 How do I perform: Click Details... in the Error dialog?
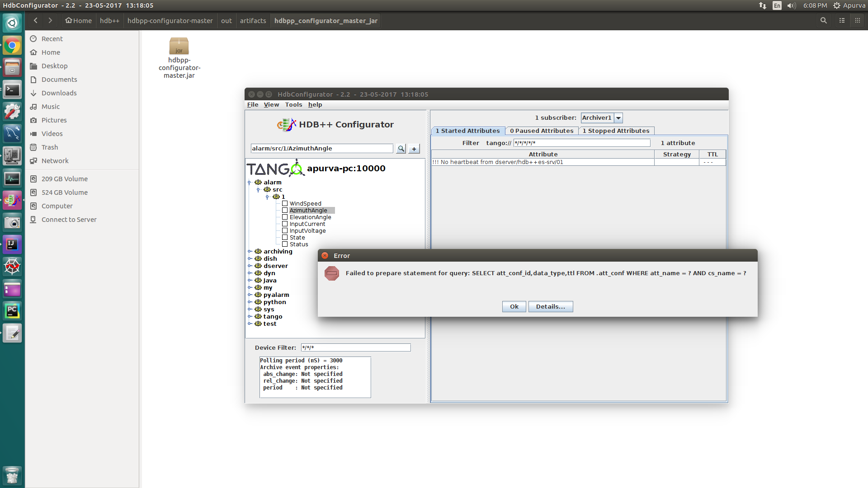click(x=550, y=306)
